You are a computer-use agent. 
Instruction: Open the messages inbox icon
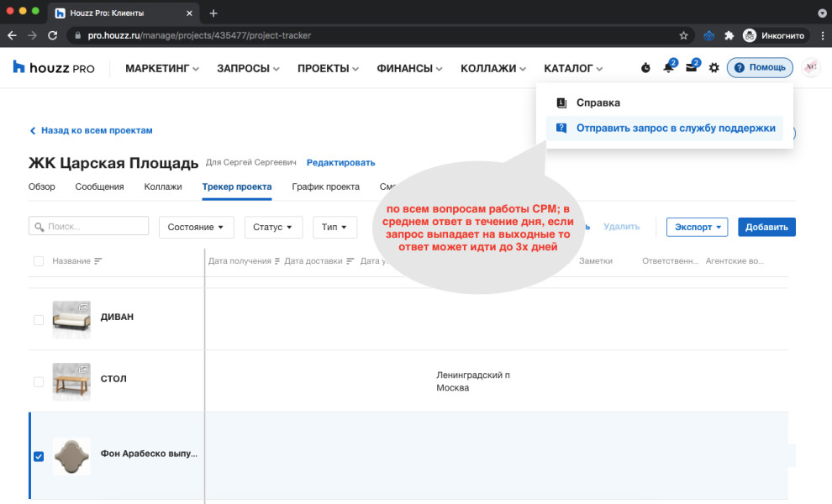690,67
